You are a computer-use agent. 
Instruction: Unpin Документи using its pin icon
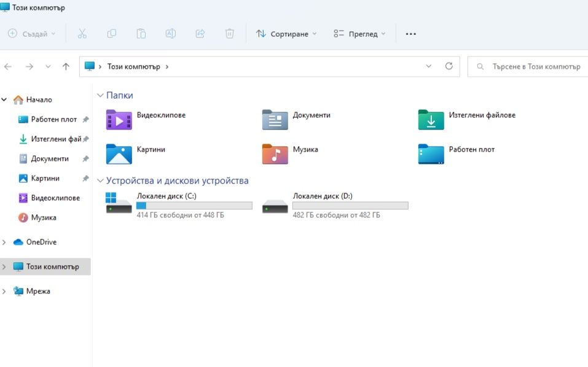click(x=85, y=159)
